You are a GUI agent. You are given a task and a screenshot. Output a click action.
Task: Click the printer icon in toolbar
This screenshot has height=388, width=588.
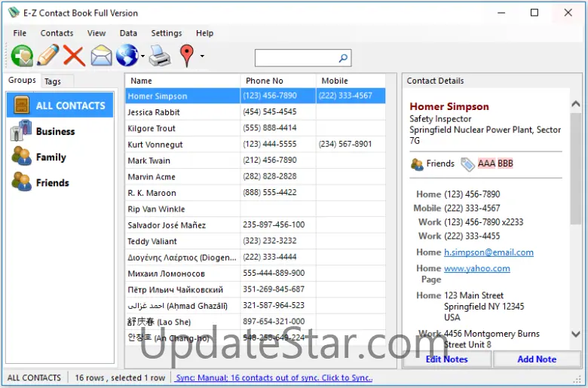(160, 56)
